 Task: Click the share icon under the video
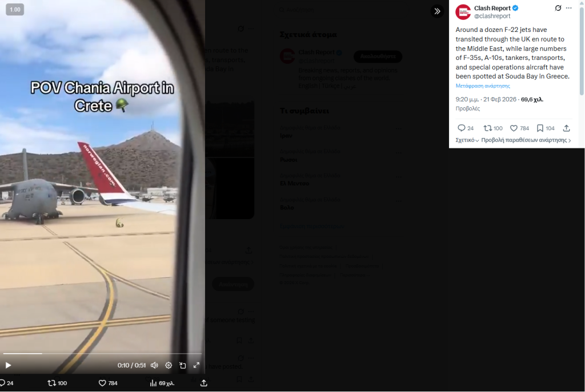pyautogui.click(x=204, y=383)
